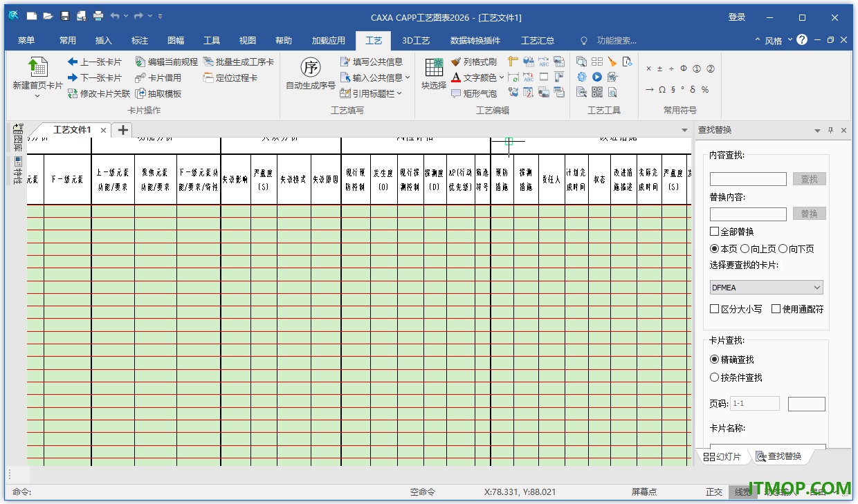Click the 新建首页卡片 icon

coord(37,67)
